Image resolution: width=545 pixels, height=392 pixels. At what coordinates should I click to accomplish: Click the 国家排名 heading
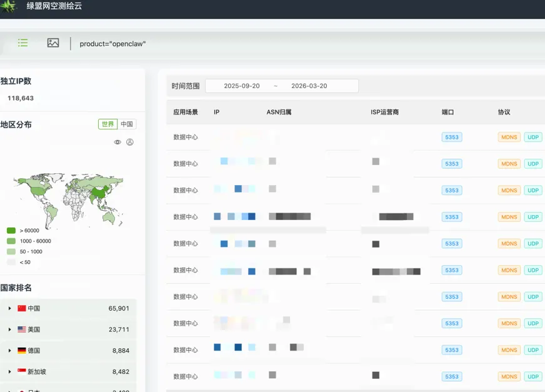pyautogui.click(x=16, y=288)
